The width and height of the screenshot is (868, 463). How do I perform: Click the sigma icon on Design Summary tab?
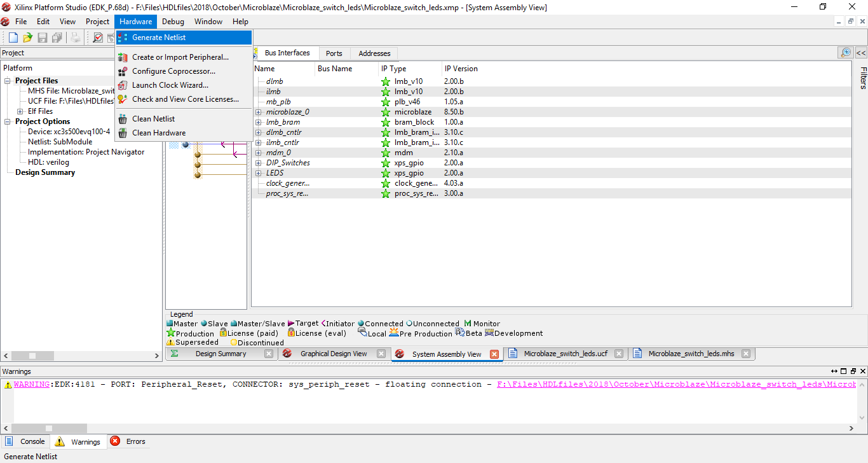(174, 353)
